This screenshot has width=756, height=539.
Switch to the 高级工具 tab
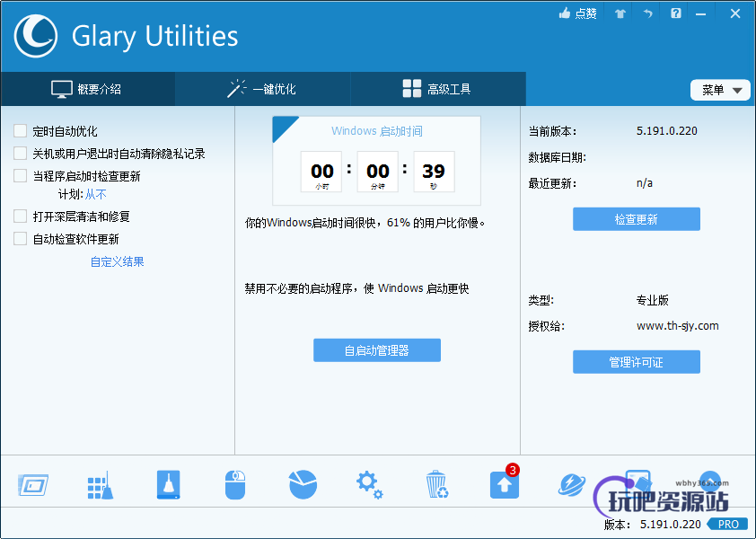pos(438,89)
